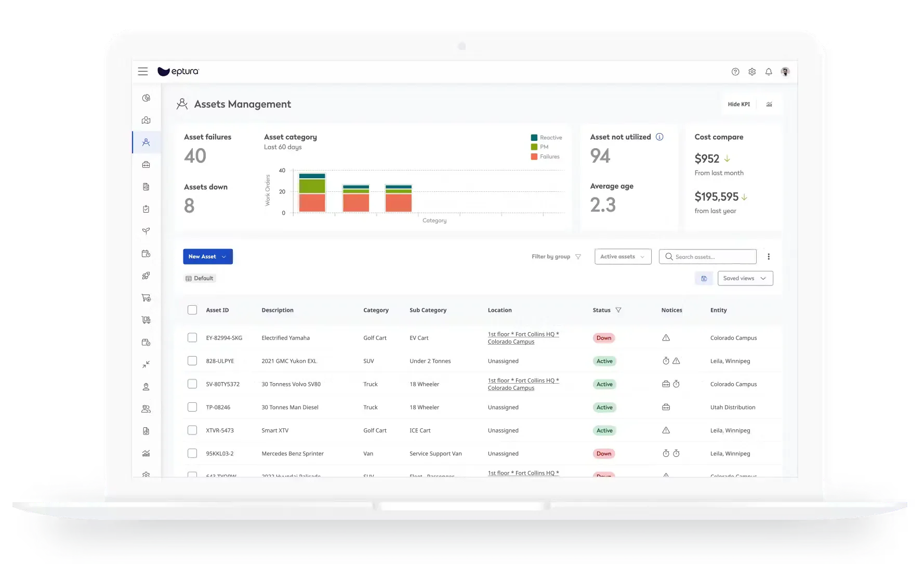
Task: Open the report file sidebar icon
Action: [x=146, y=431]
